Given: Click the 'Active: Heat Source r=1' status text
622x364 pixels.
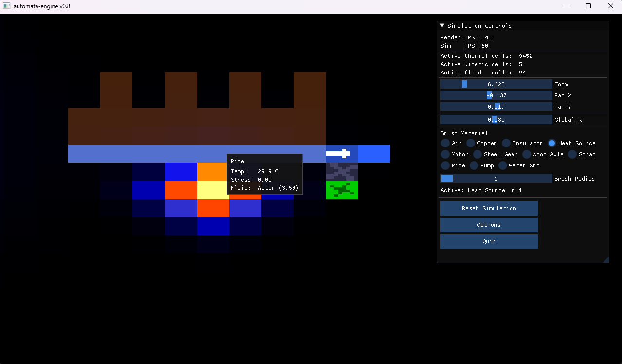Looking at the screenshot, I should (x=481, y=190).
